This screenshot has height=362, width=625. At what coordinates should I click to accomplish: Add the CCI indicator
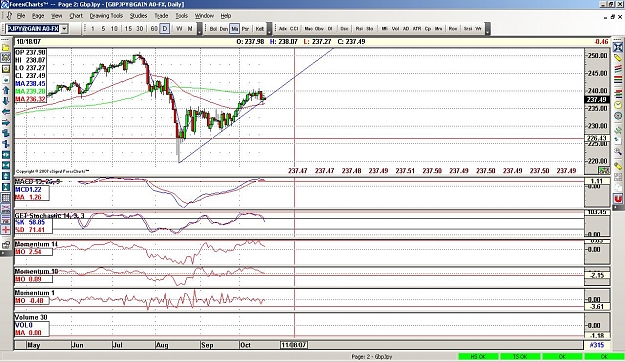point(294,29)
